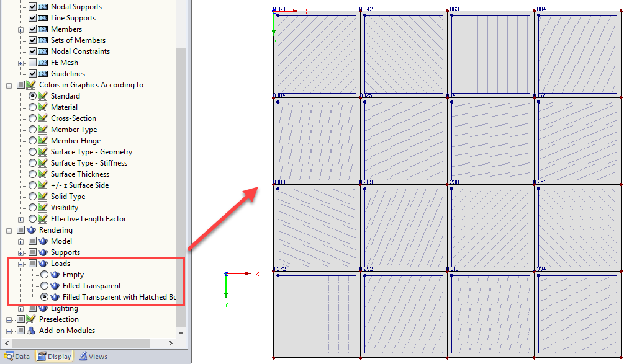The width and height of the screenshot is (642, 364).
Task: Expand the Members tree node
Action: click(x=20, y=29)
